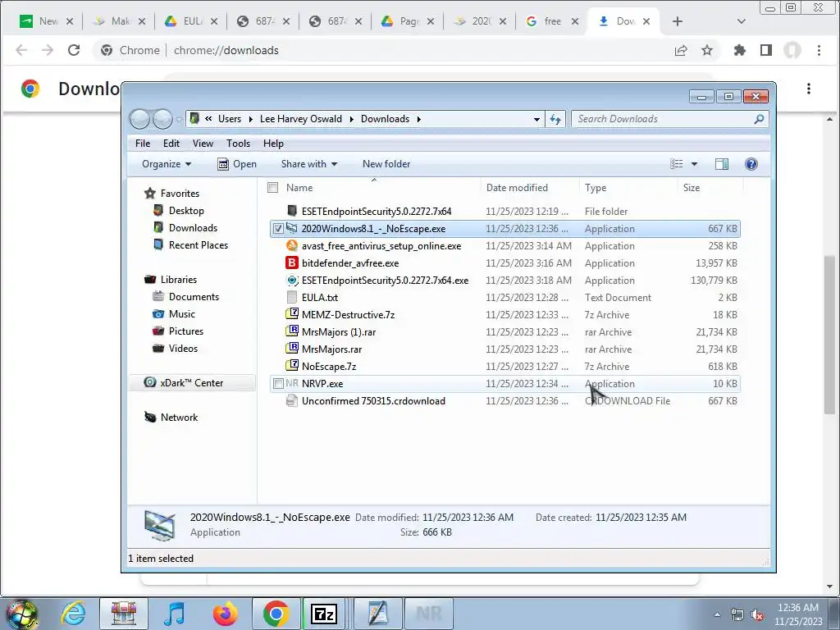
Task: Open the Share with dropdown
Action: 309,164
